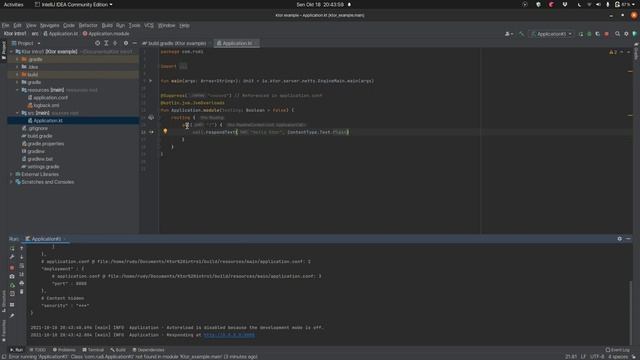Open the Problems tool window button
This screenshot has height=360, width=640.
click(x=64, y=350)
